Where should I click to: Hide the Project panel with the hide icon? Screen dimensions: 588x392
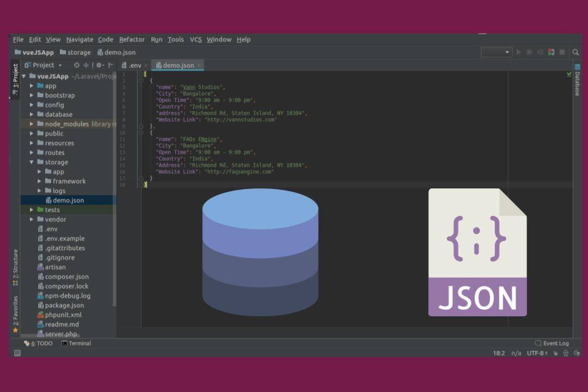pyautogui.click(x=111, y=65)
